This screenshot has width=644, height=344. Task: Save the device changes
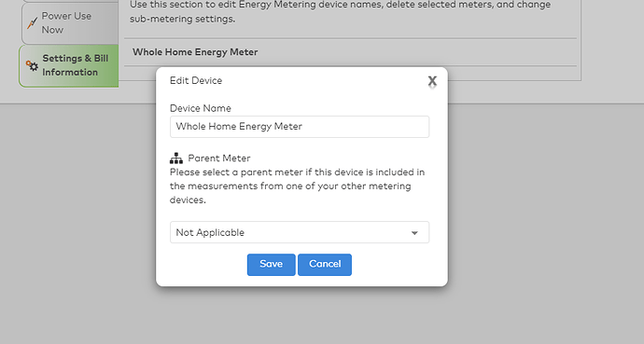(271, 265)
